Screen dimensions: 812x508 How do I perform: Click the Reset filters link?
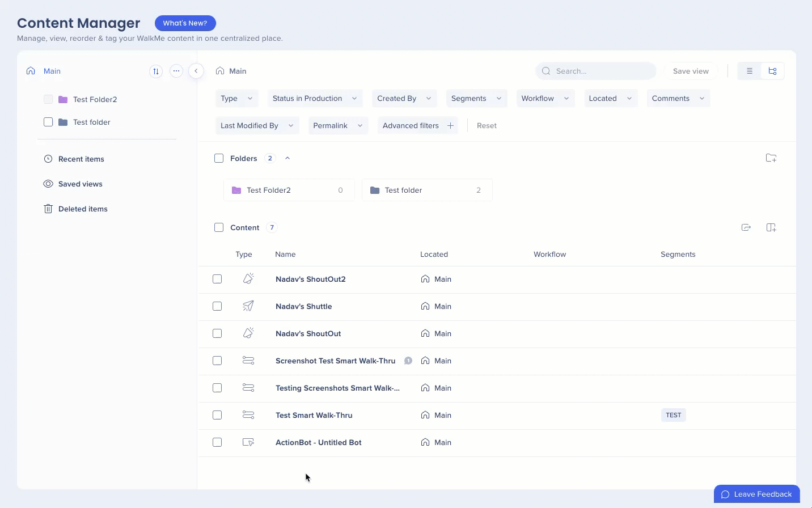click(487, 125)
